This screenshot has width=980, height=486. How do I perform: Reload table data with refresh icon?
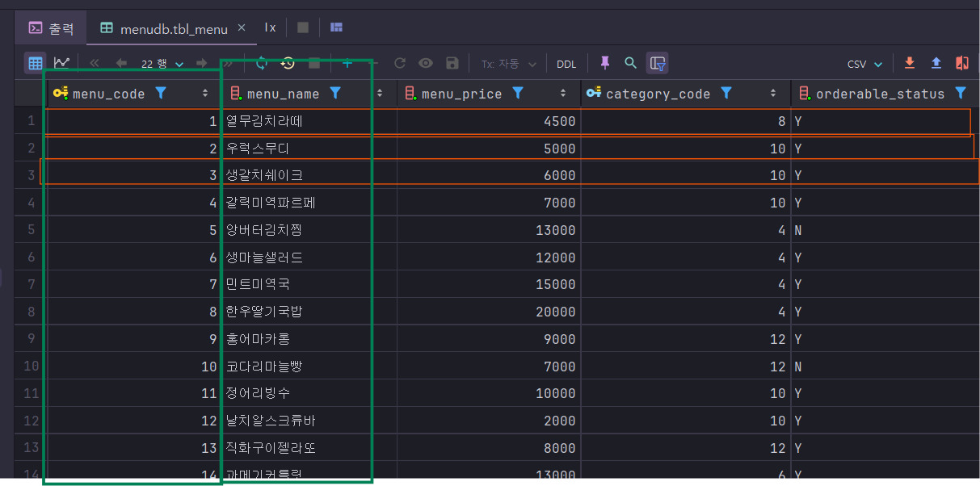[261, 63]
